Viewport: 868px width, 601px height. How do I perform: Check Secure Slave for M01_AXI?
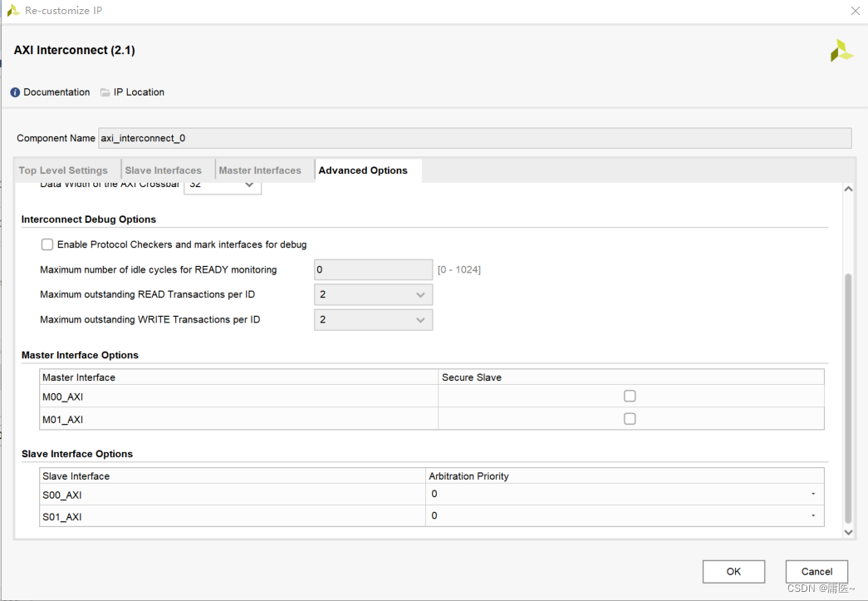630,419
